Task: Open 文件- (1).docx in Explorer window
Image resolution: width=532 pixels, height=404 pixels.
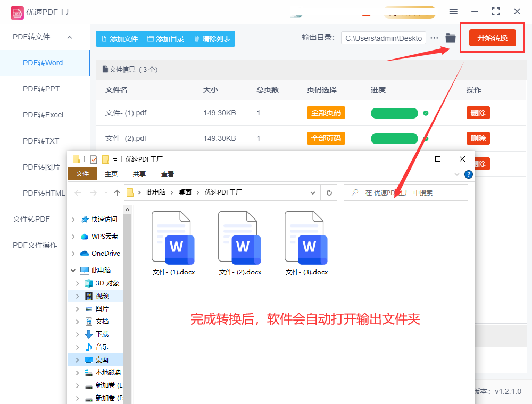Action: pyautogui.click(x=173, y=243)
